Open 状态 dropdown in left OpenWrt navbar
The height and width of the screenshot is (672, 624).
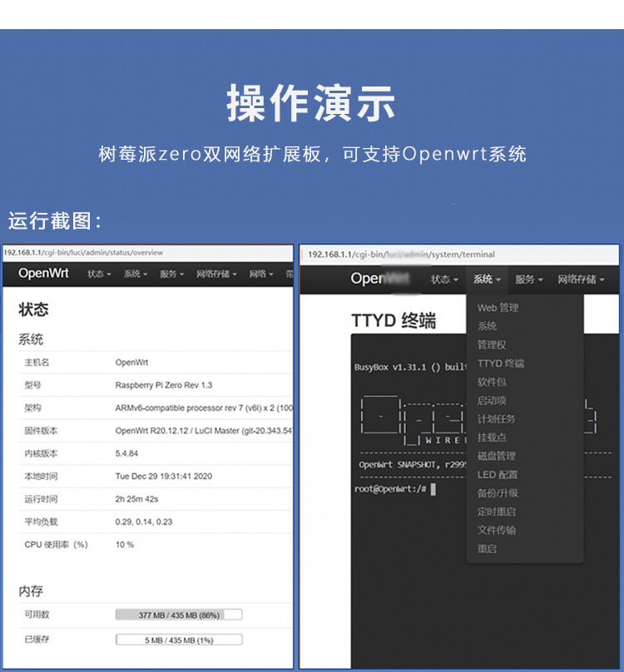(99, 274)
